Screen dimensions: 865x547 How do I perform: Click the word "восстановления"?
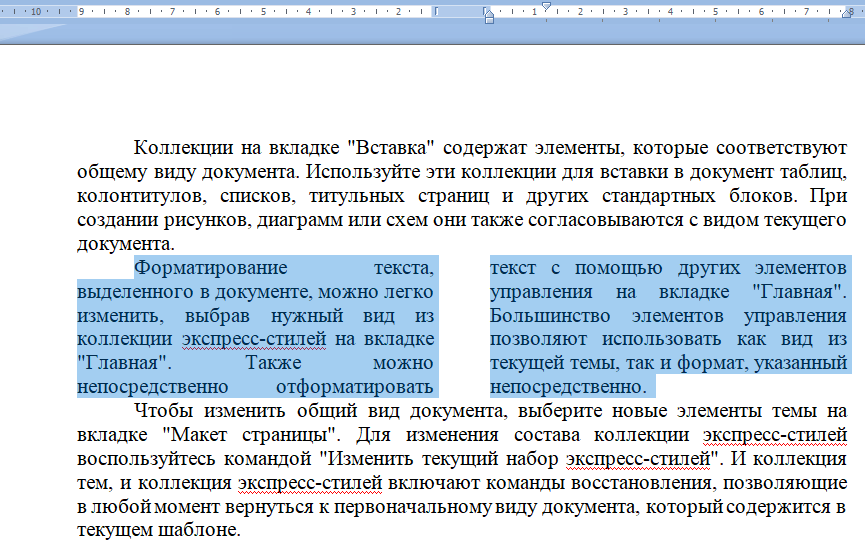click(641, 483)
